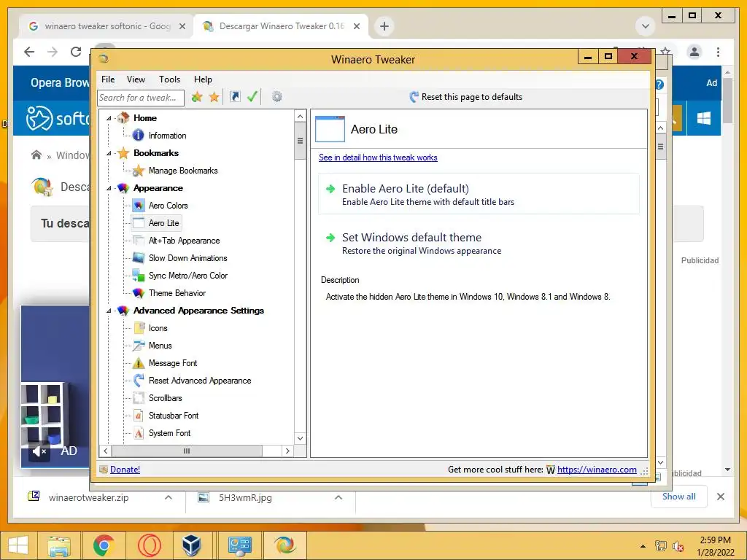
Task: Click the Winaero Tweaker taskbar icon
Action: pos(285,545)
